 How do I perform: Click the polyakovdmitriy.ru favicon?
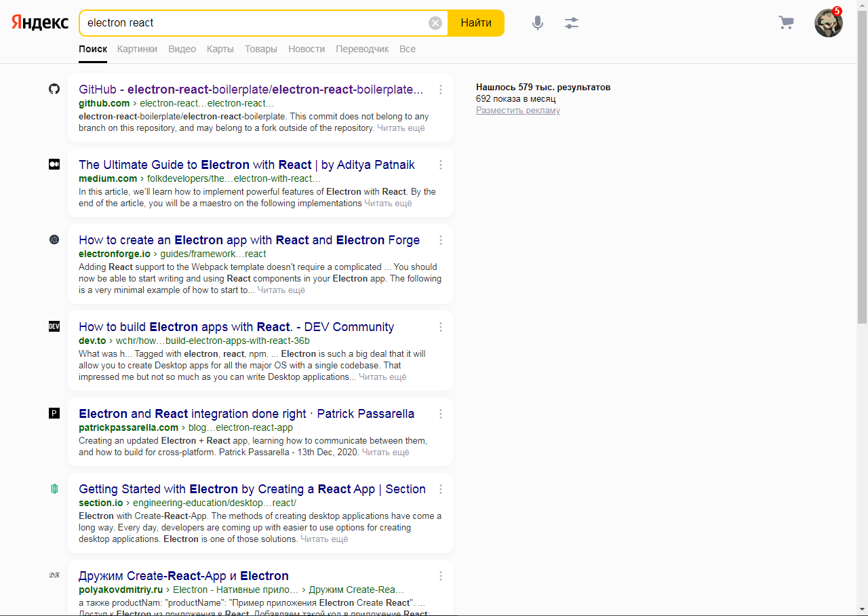click(54, 575)
